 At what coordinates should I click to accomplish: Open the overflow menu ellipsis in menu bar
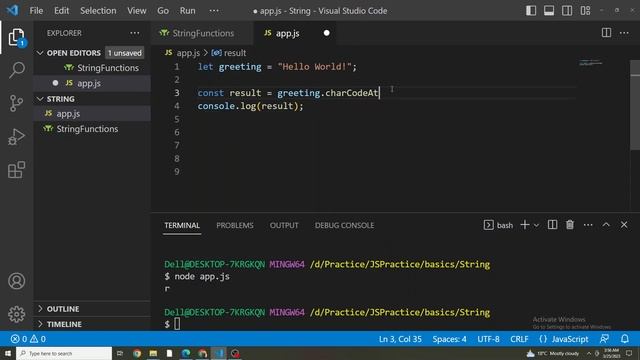[x=214, y=11]
